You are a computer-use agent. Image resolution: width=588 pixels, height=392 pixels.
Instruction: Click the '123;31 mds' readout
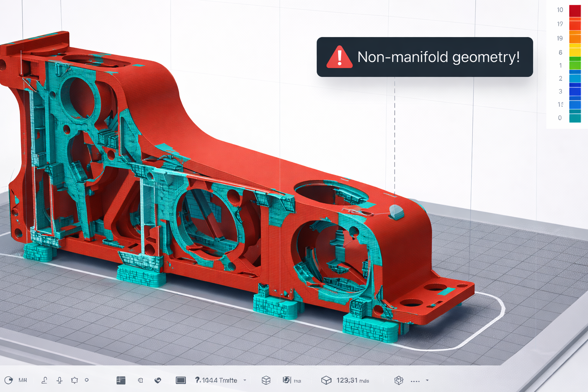click(x=353, y=380)
